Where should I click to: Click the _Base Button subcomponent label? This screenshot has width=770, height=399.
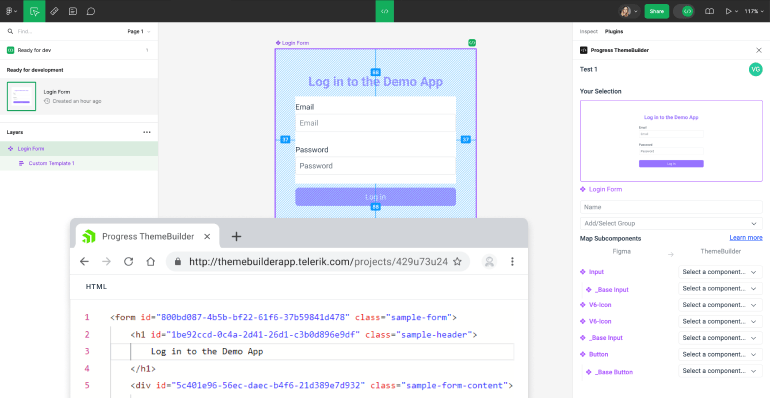614,372
